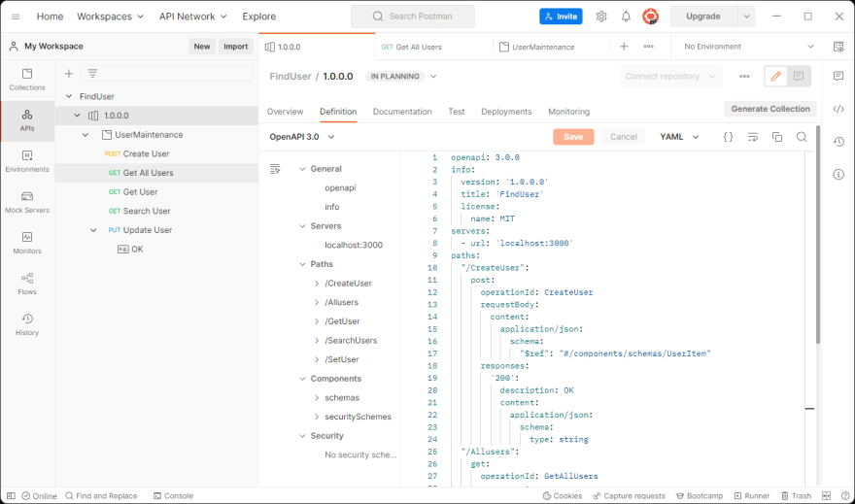The image size is (855, 504).
Task: Switch to Overview tab
Action: pyautogui.click(x=285, y=111)
